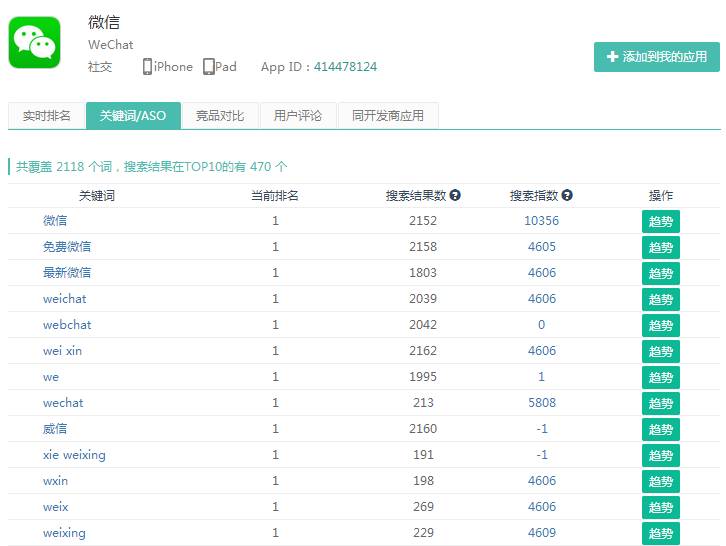
Task: Select the 关键词/ASO tab
Action: point(133,115)
